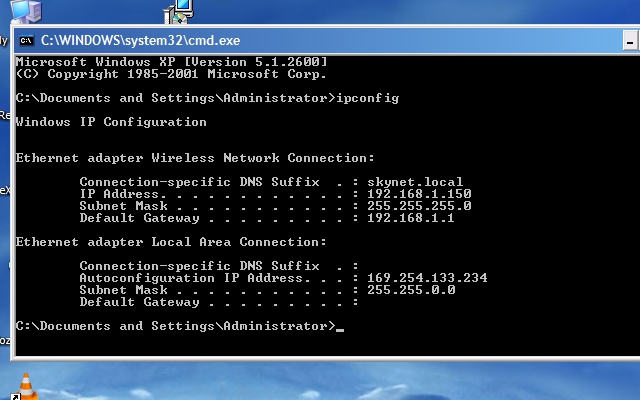This screenshot has height=400, width=640.
Task: Click the bottom border of the cmd window
Action: [x=327, y=358]
